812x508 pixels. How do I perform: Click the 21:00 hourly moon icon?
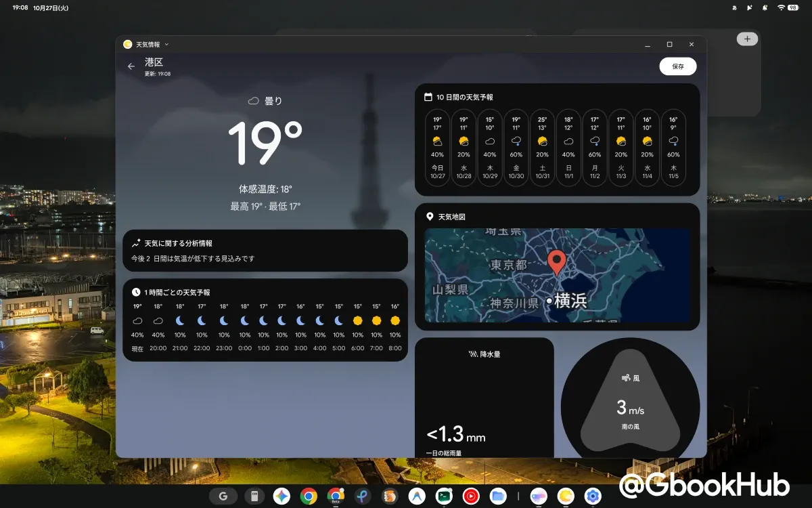(x=180, y=320)
